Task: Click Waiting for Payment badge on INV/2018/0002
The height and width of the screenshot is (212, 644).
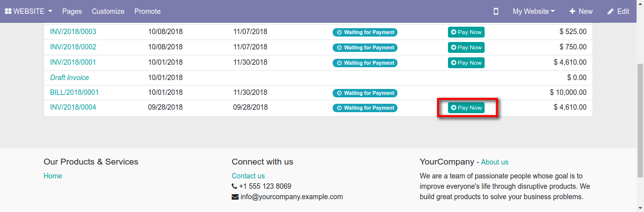Action: point(365,47)
